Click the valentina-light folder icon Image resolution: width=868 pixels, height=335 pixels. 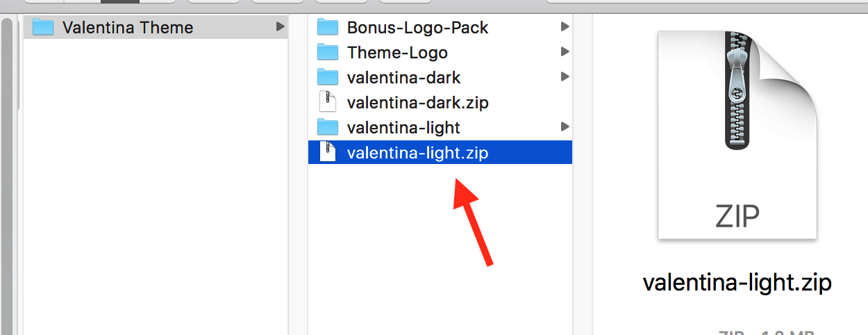(x=327, y=127)
